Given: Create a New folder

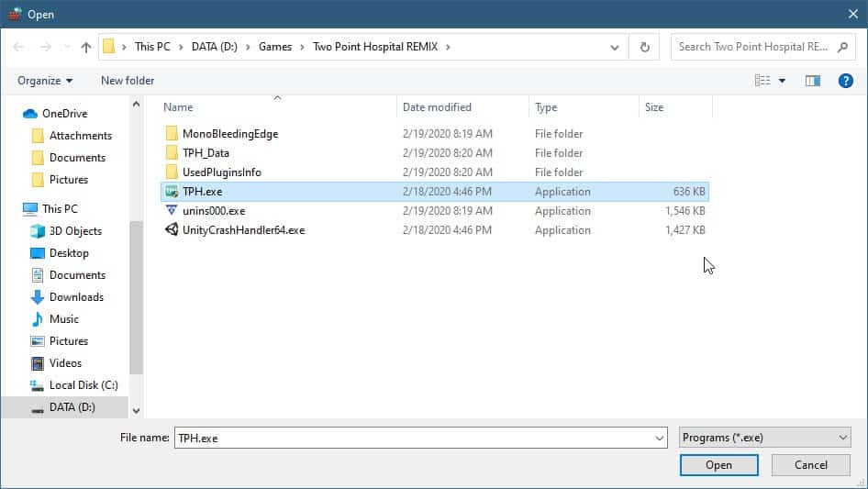Looking at the screenshot, I should pos(128,81).
